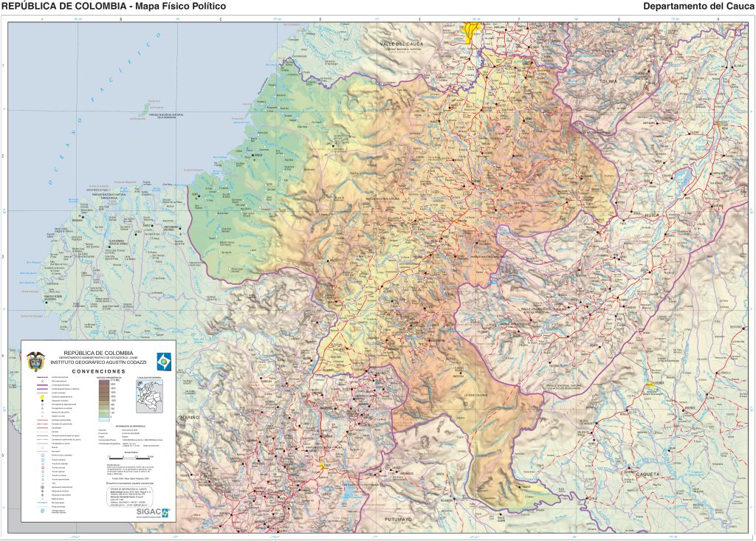Click Cauca highlighted area on locator map
Viewport: 756px width, 541px height.
coord(142,401)
